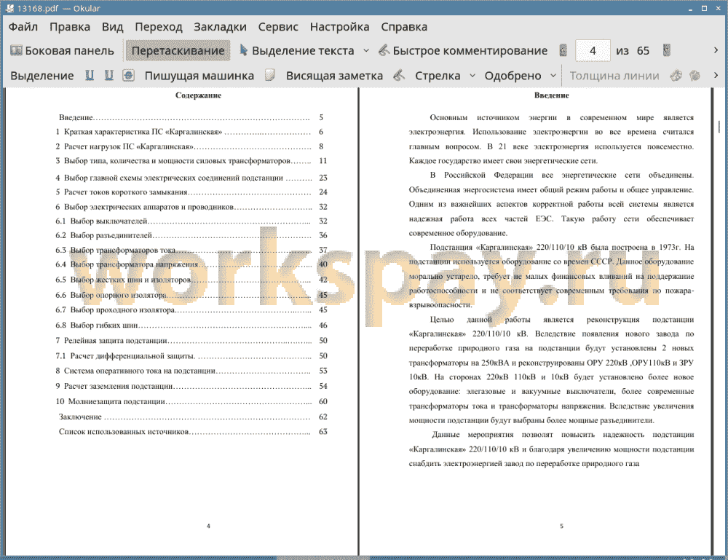Click the last greyed icon on annotation toolbar
728x560 pixels.
point(695,75)
